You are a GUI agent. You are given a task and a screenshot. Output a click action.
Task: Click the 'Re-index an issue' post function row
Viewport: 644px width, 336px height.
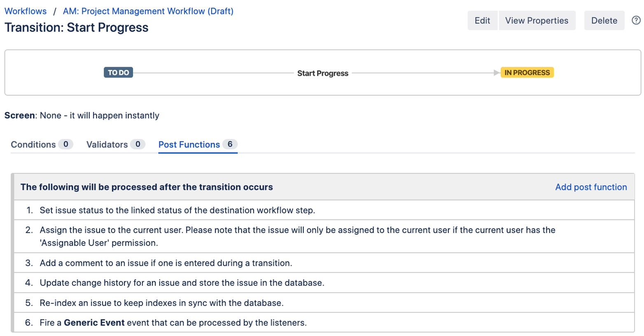[161, 303]
